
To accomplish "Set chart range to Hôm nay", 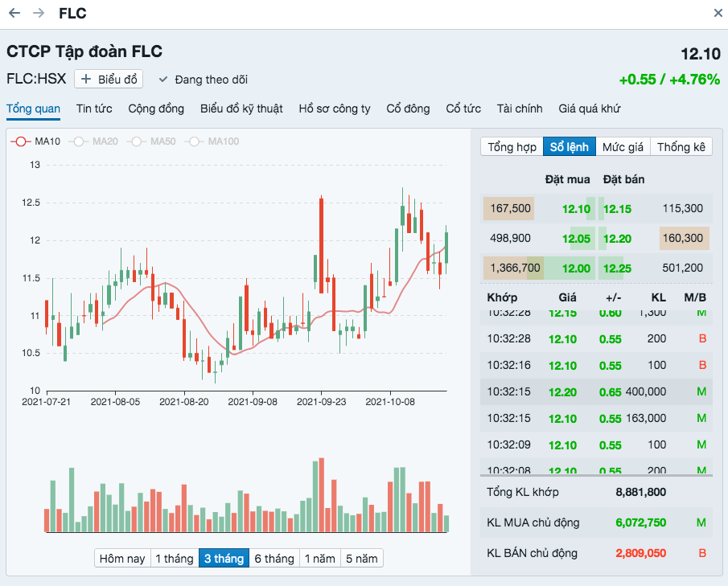I will [x=122, y=558].
